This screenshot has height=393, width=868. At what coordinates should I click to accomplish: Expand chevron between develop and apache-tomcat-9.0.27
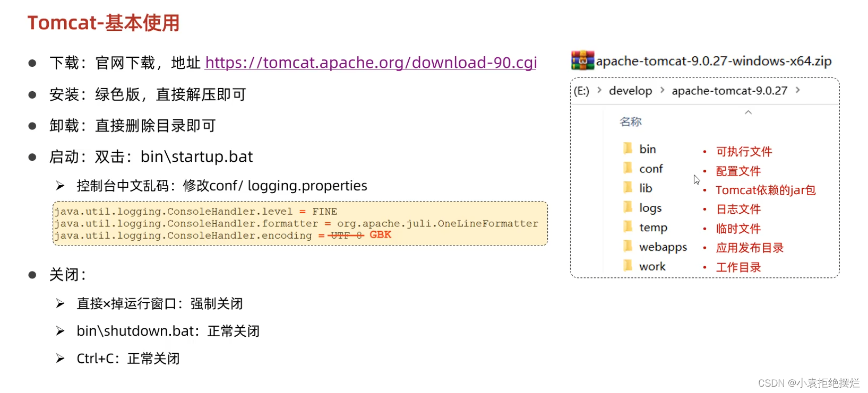click(662, 90)
